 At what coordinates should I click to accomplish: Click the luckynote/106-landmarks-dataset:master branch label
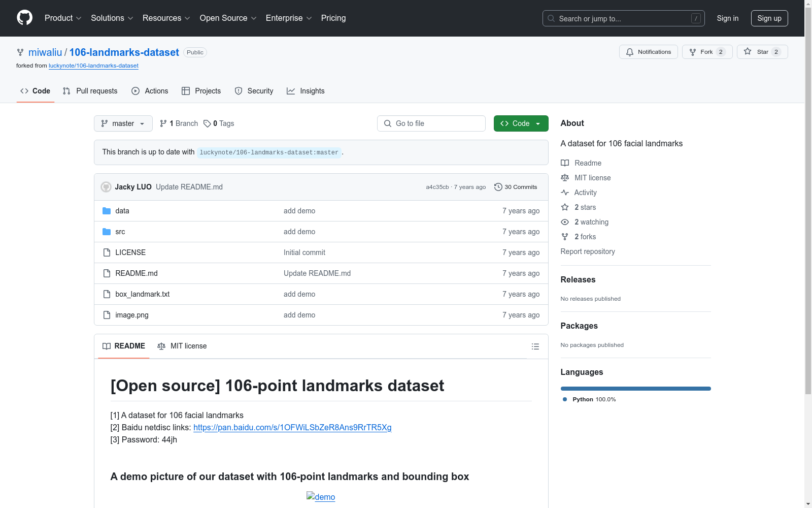point(269,152)
